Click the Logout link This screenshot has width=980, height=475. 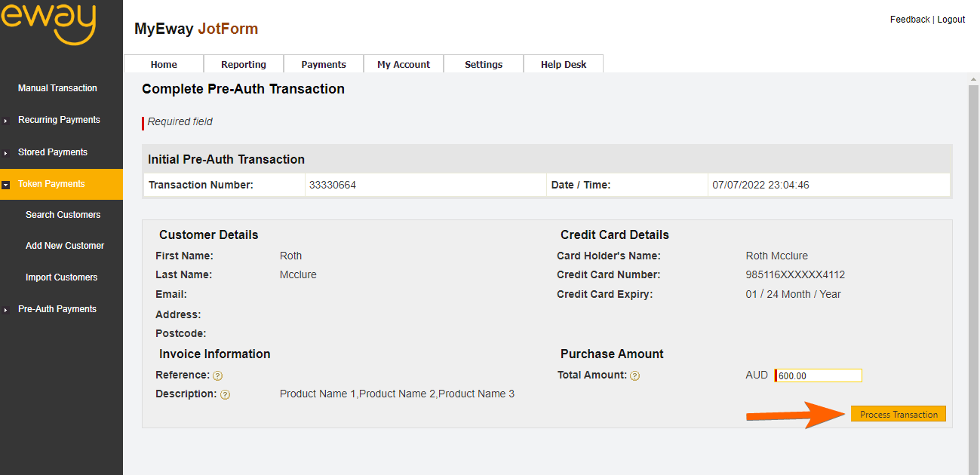[x=951, y=20]
